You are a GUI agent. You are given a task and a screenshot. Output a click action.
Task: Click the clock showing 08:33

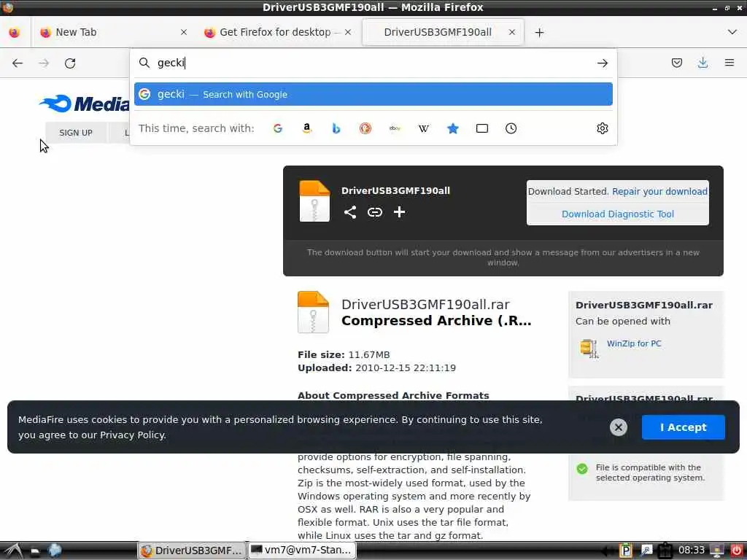[692, 551]
